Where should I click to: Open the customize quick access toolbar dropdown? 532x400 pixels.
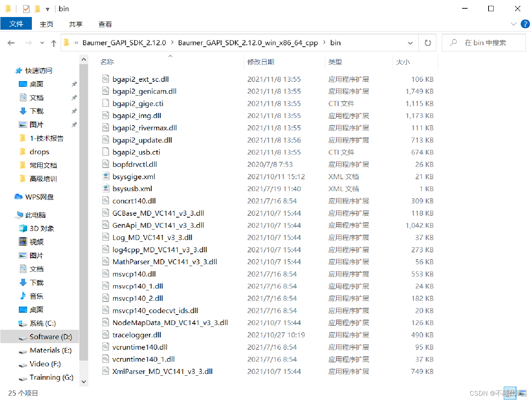[x=47, y=8]
